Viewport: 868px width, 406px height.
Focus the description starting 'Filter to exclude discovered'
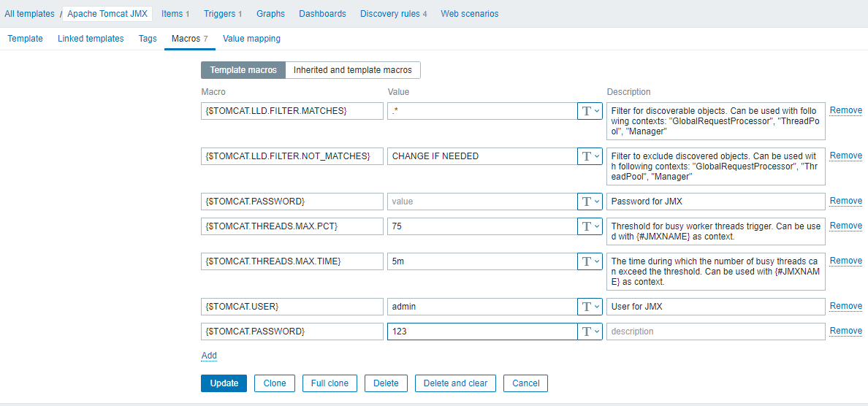(x=716, y=166)
